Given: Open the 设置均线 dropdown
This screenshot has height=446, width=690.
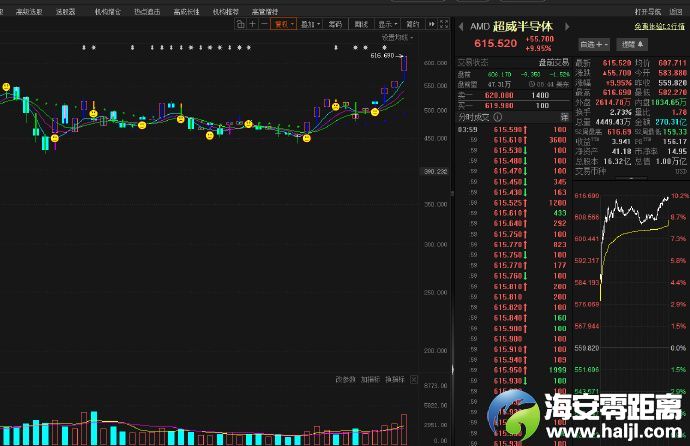Looking at the screenshot, I should point(397,38).
